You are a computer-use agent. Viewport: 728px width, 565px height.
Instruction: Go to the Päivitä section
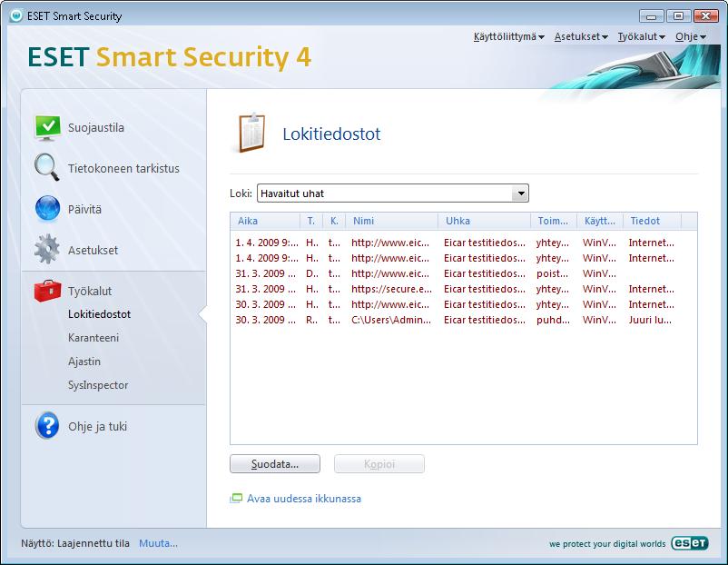(x=84, y=210)
